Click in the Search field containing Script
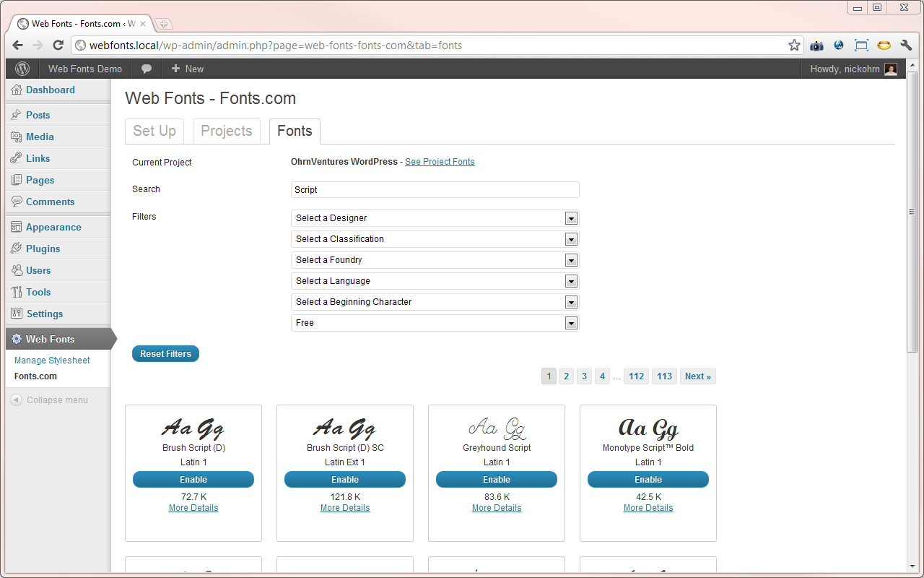 pyautogui.click(x=435, y=190)
